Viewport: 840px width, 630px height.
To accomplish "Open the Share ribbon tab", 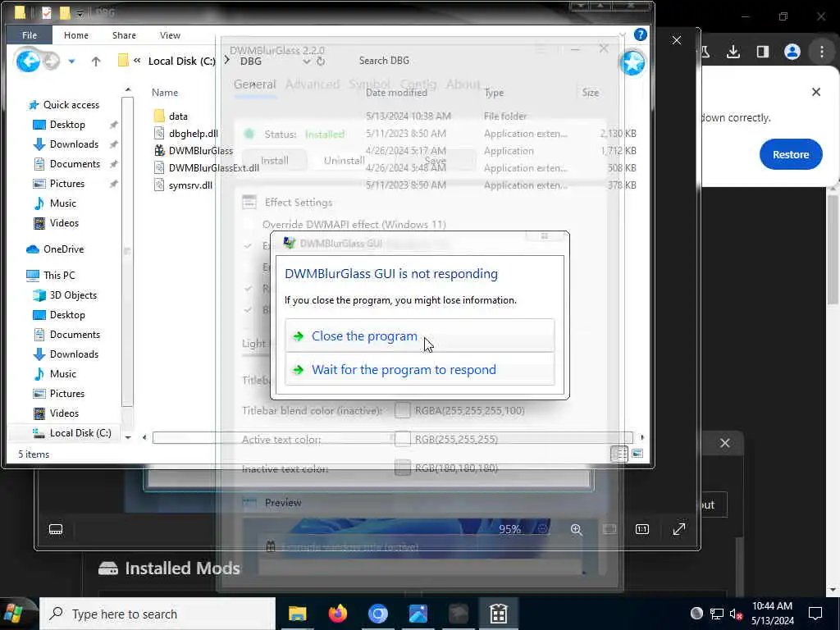I will (124, 35).
